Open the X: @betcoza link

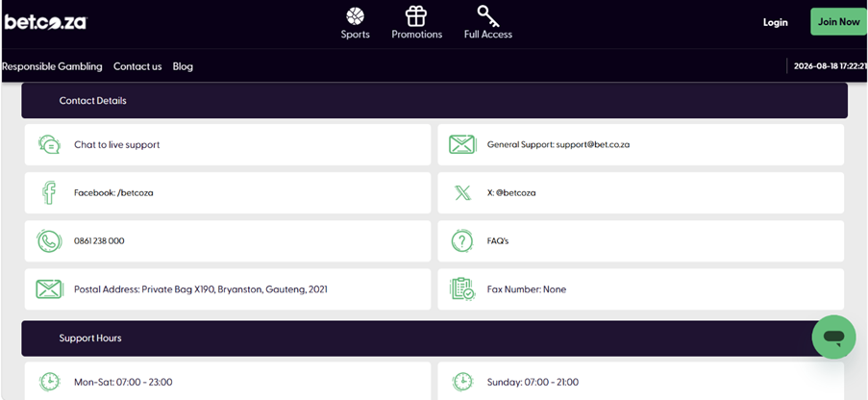point(511,193)
